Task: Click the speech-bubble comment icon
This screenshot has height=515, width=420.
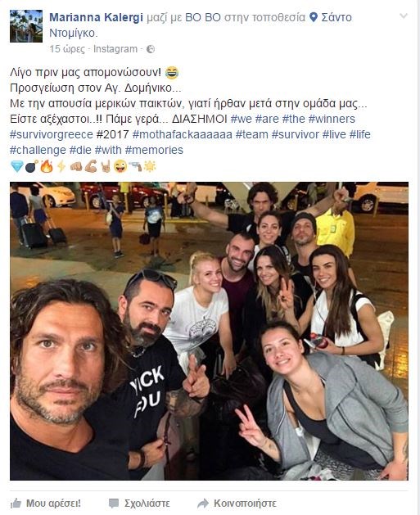Action: coord(114,504)
